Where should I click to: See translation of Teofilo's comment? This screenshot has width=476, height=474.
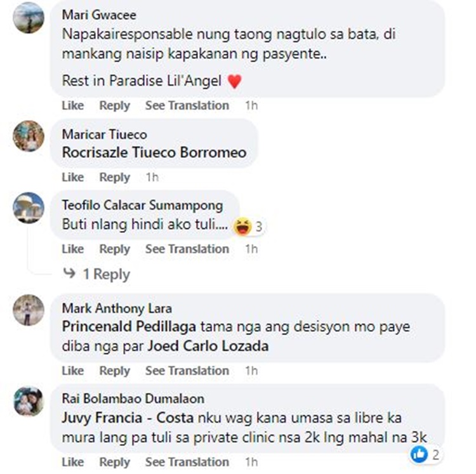tap(187, 249)
